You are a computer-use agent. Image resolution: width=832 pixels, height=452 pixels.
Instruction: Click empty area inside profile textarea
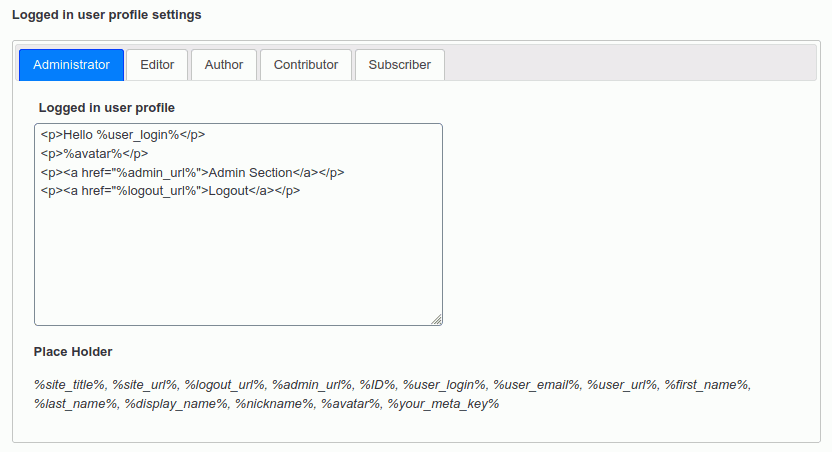pos(238,262)
